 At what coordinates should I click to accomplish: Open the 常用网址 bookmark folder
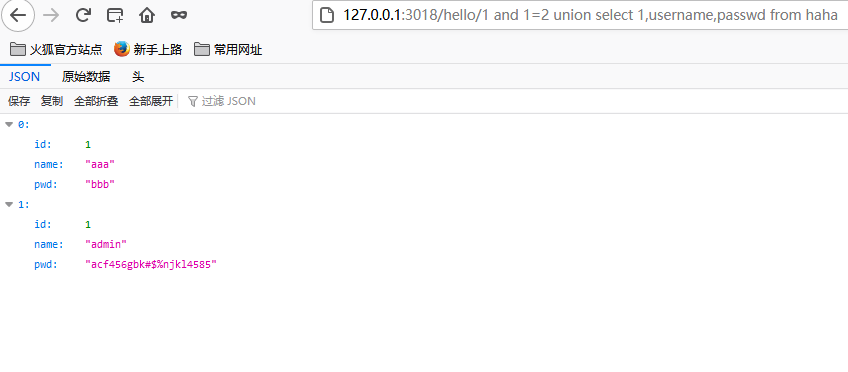pos(228,50)
